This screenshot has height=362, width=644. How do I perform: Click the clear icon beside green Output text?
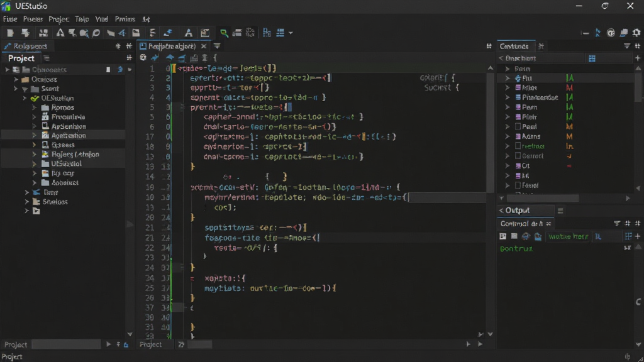click(x=627, y=248)
